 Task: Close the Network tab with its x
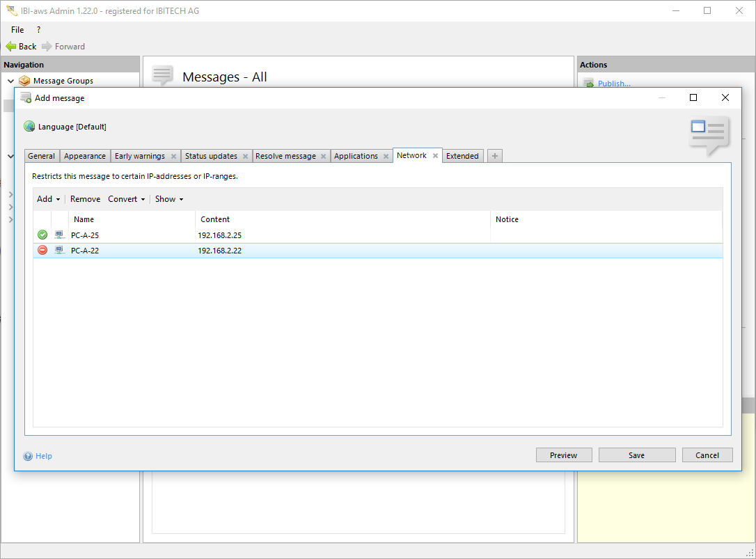435,156
